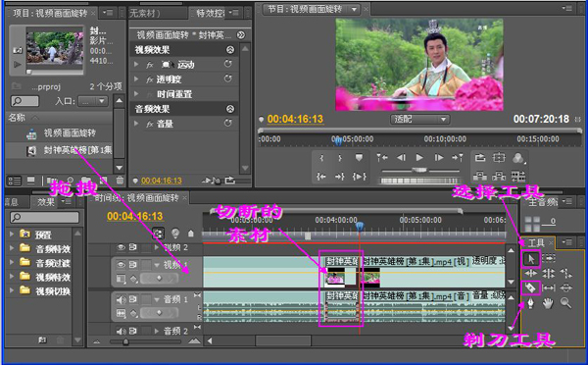Screen dimensions: 588x365
Task: Open the Trim monitor button
Action: (x=518, y=176)
